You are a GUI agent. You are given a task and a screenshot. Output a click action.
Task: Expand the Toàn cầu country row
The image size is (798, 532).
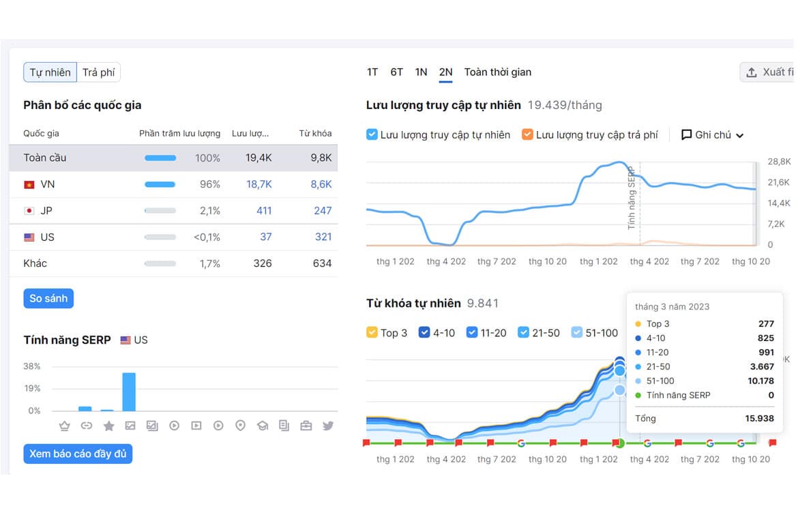[x=173, y=158]
